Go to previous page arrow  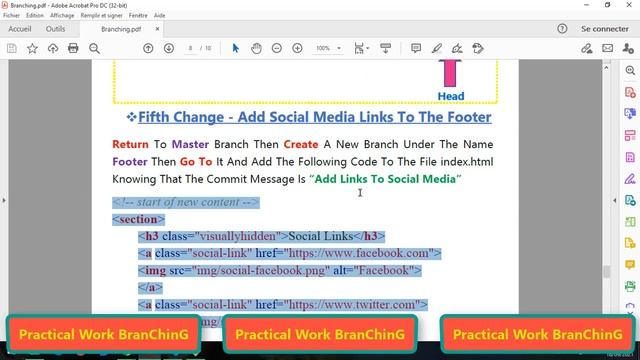pyautogui.click(x=148, y=48)
